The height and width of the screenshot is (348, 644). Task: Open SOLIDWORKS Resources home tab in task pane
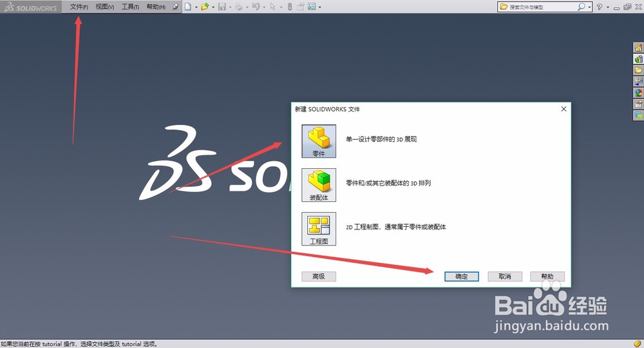coord(638,48)
